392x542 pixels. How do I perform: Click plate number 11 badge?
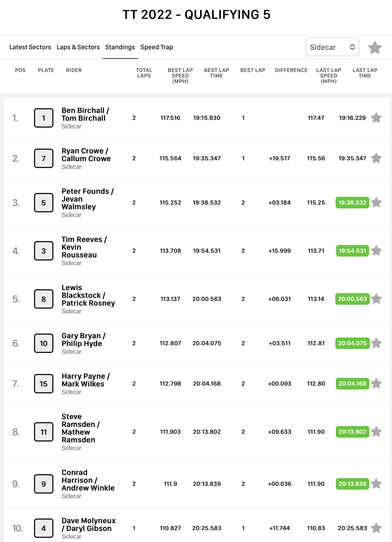click(x=44, y=432)
